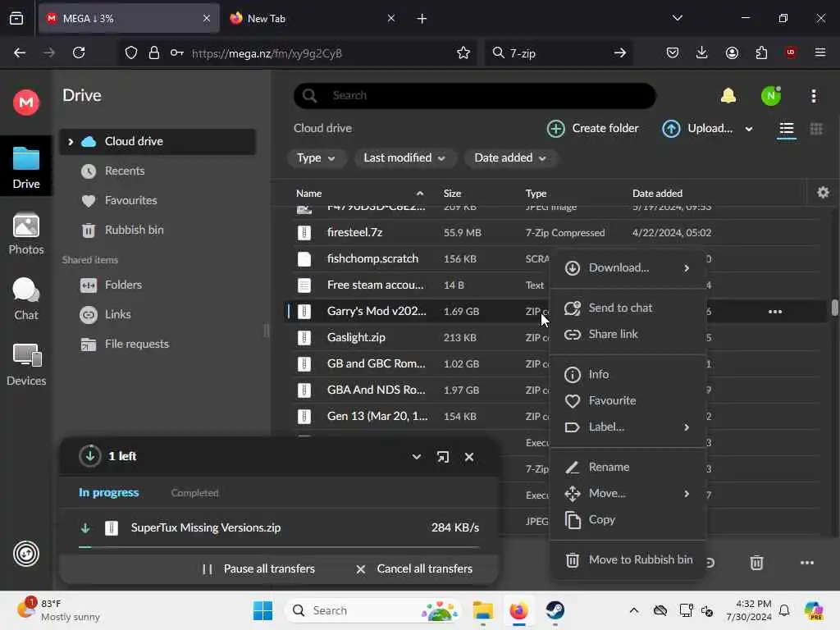
Task: Open Favourites in sidebar
Action: 157,200
